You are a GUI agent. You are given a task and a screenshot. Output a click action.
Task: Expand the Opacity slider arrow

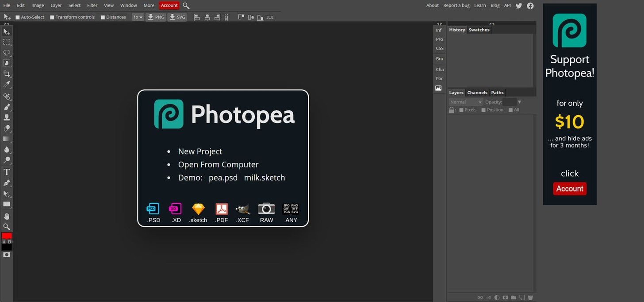(x=519, y=102)
